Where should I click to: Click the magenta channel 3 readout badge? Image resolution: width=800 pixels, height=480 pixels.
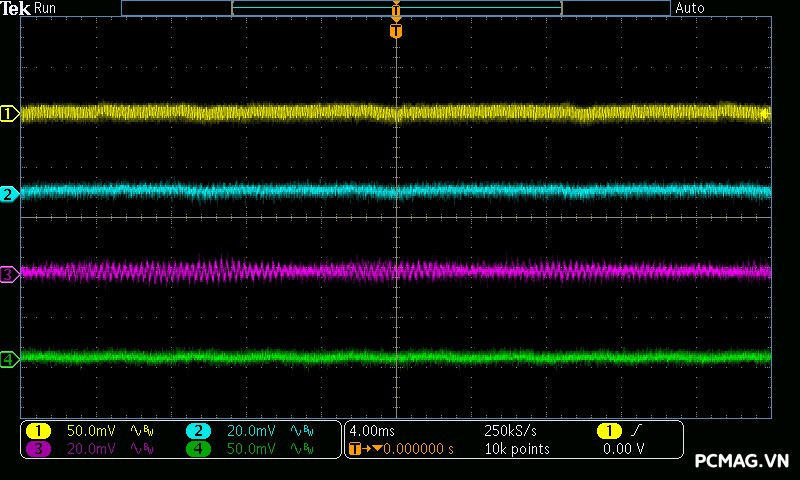(38, 449)
